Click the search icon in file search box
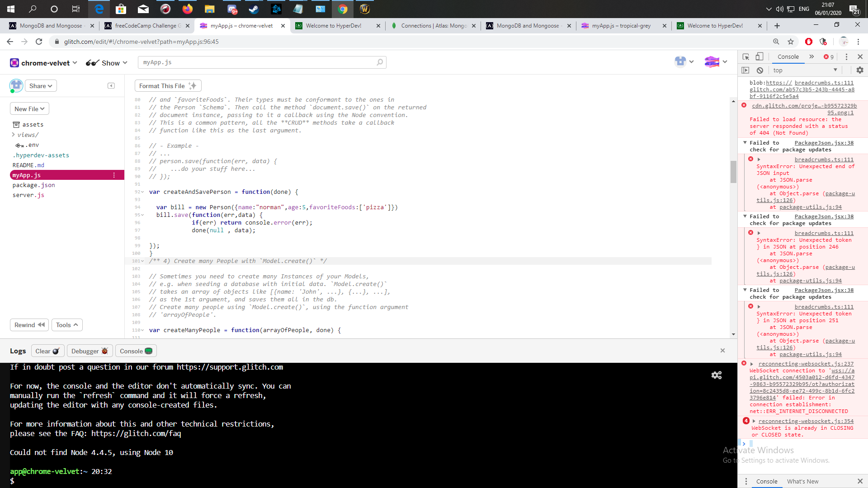Screen dimensions: 868x488 click(380, 62)
